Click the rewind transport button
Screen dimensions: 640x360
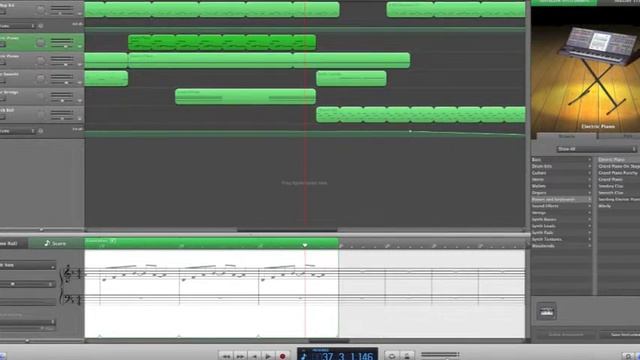coord(226,356)
